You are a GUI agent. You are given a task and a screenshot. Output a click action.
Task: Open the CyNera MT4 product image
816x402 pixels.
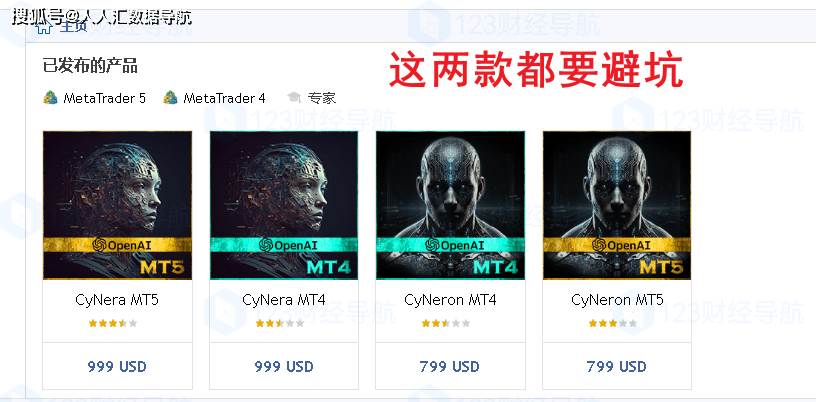[284, 205]
